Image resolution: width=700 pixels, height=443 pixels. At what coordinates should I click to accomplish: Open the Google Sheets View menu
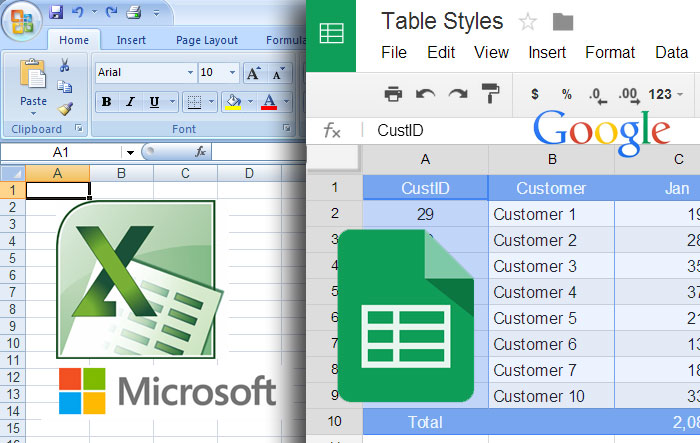pyautogui.click(x=492, y=53)
